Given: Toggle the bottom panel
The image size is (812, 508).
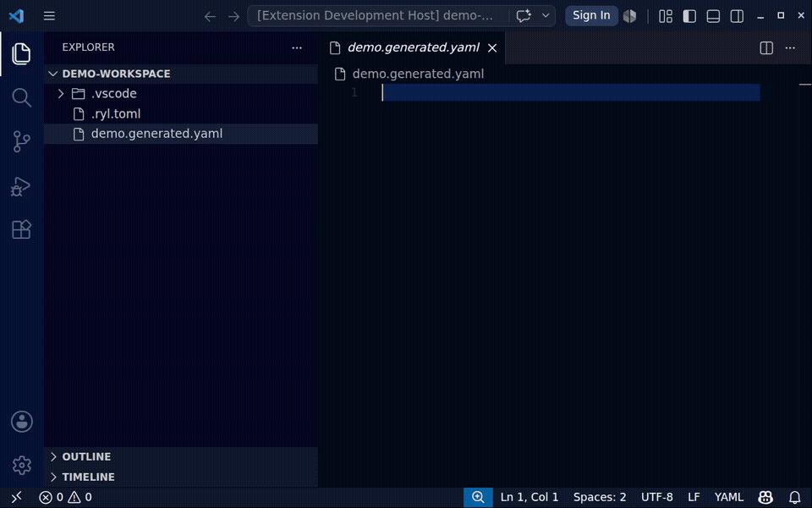Looking at the screenshot, I should (713, 16).
